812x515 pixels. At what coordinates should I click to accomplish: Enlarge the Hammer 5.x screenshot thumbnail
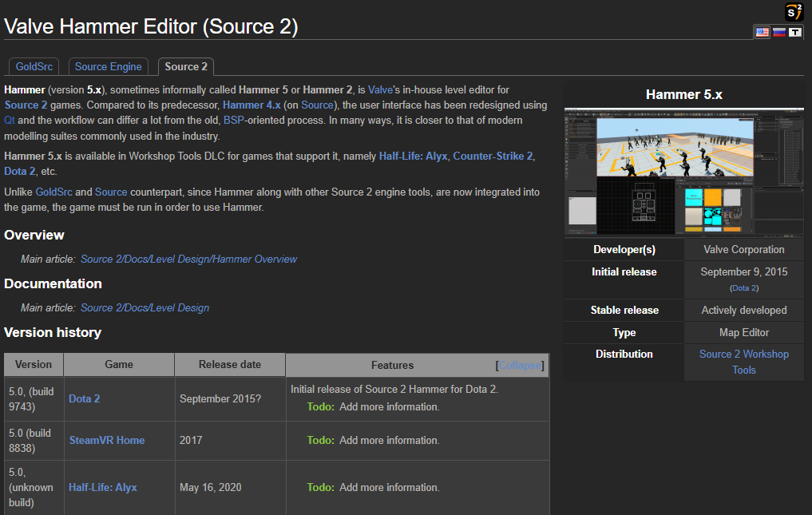click(684, 172)
